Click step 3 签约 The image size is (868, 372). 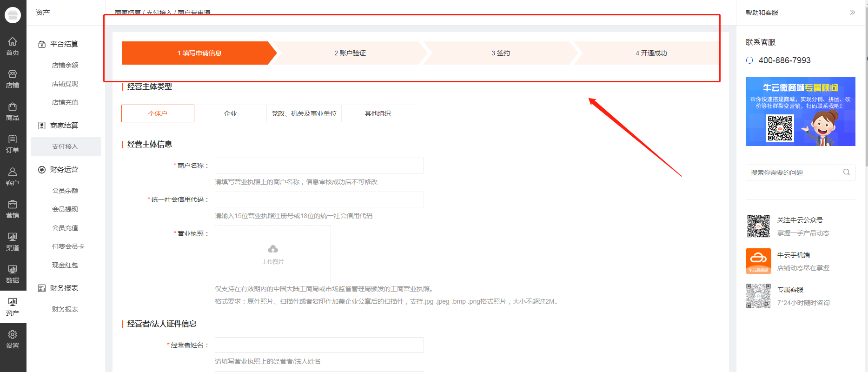(x=501, y=53)
